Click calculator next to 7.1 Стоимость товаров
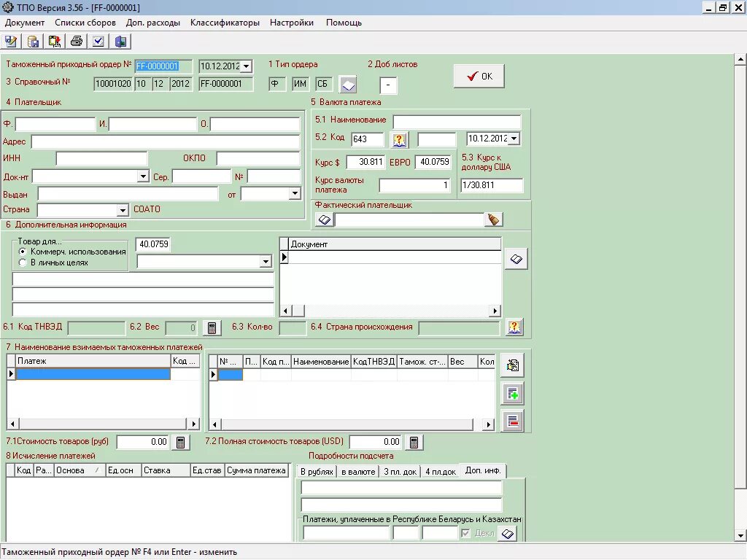 181,443
